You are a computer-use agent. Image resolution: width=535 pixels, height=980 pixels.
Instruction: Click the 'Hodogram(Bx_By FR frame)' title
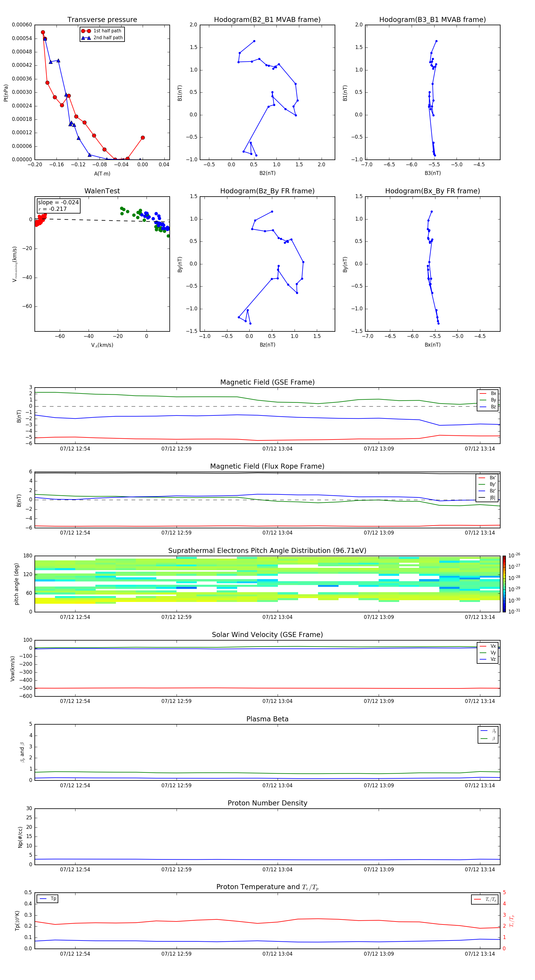click(432, 191)
